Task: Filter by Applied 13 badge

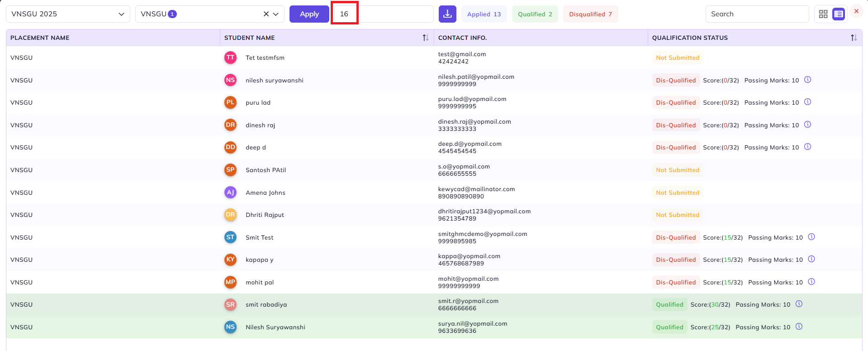Action: [484, 14]
